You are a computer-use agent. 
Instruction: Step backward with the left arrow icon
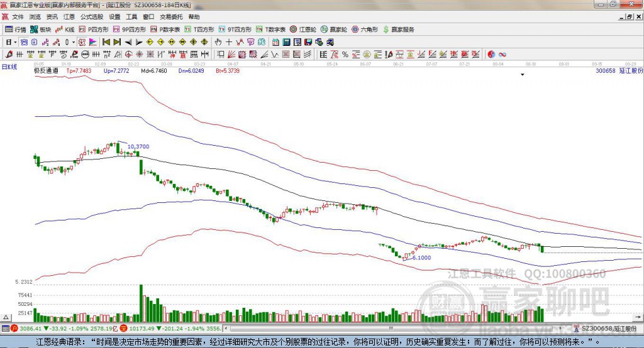coord(128,42)
